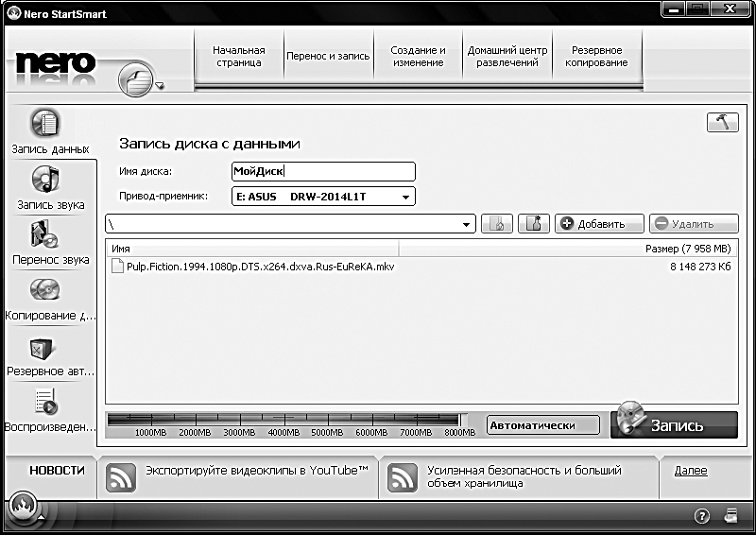Click the drive icon in bottom right corner
Image resolution: width=756 pixels, height=535 pixels.
point(730,516)
